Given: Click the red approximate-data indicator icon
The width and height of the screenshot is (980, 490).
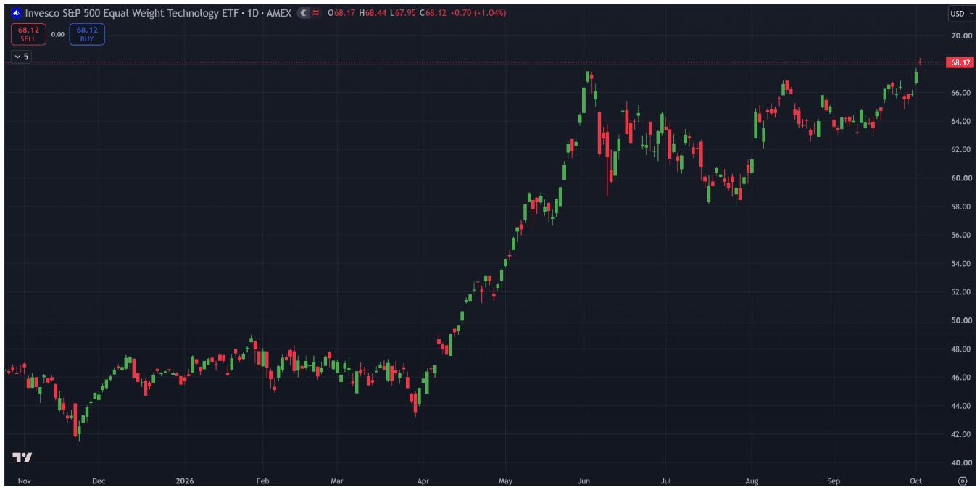Looking at the screenshot, I should pos(316,13).
